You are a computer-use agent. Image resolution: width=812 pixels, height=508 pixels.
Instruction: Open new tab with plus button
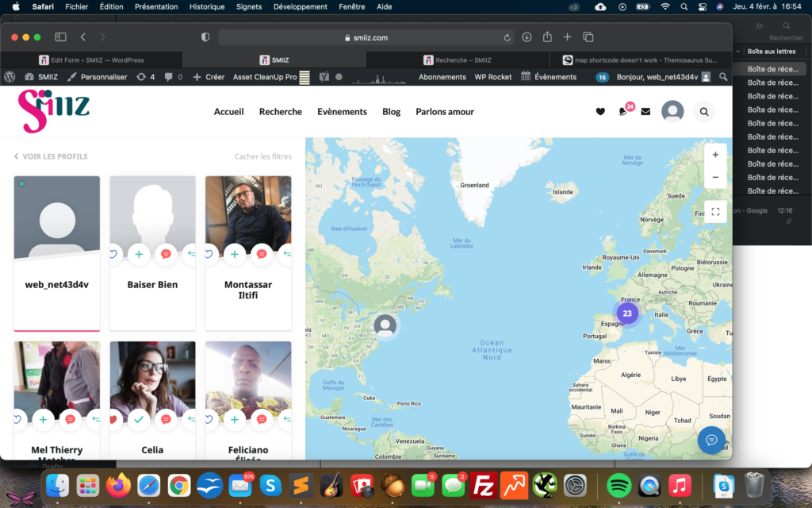tap(567, 37)
